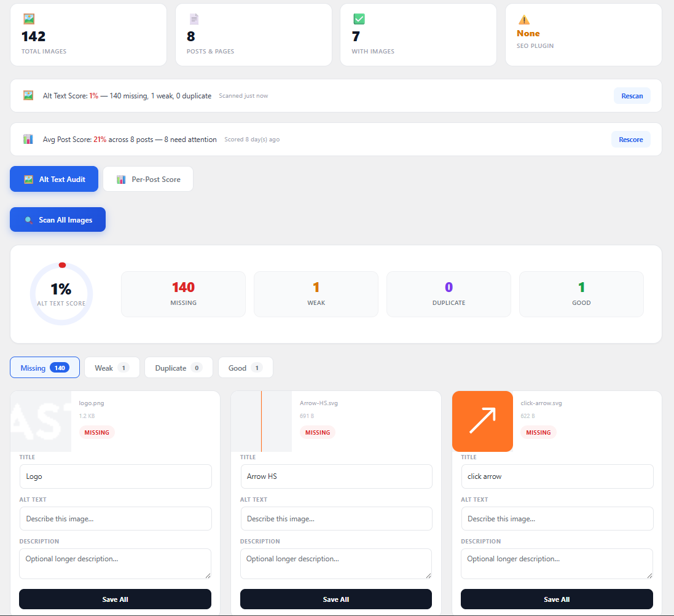Switch to the Alt Text Audit tab
674x616 pixels.
(x=54, y=180)
